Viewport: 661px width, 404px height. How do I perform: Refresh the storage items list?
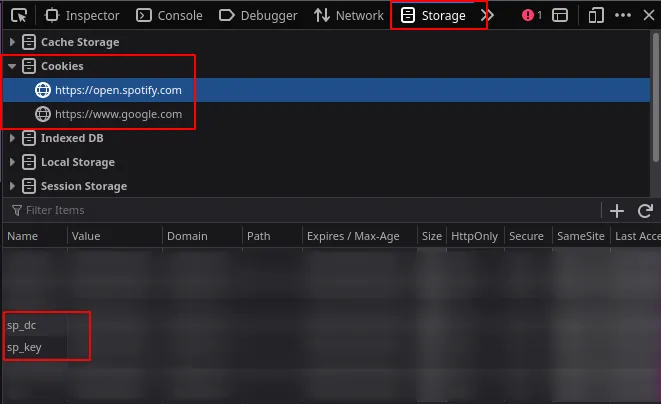click(645, 210)
